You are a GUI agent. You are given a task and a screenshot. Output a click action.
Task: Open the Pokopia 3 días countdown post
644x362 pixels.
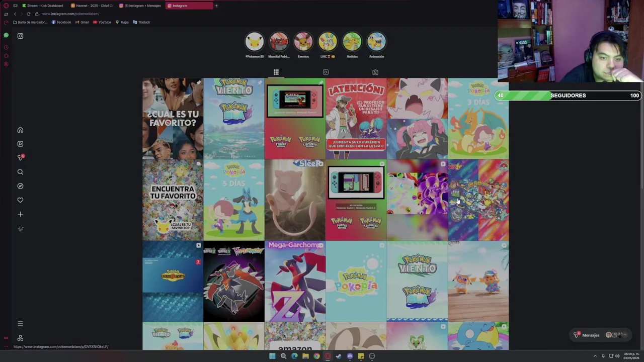pyautogui.click(x=478, y=119)
